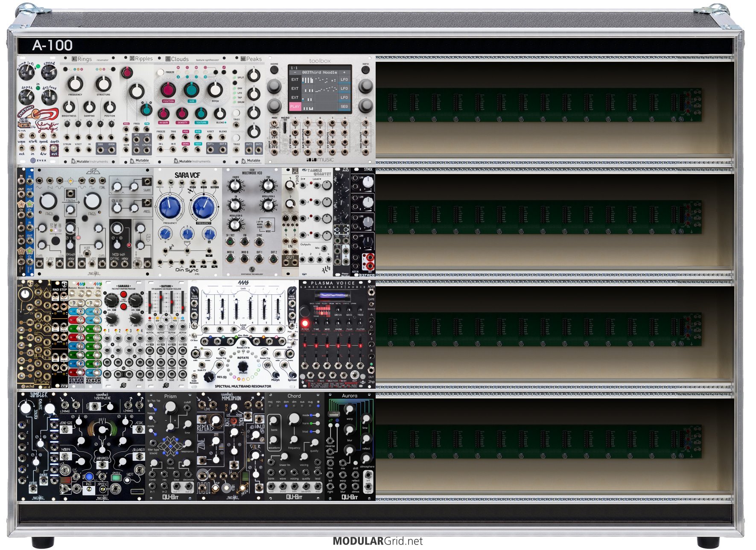Click the red PITCH button on Plasma Voice
756x550 pixels.
point(305,323)
